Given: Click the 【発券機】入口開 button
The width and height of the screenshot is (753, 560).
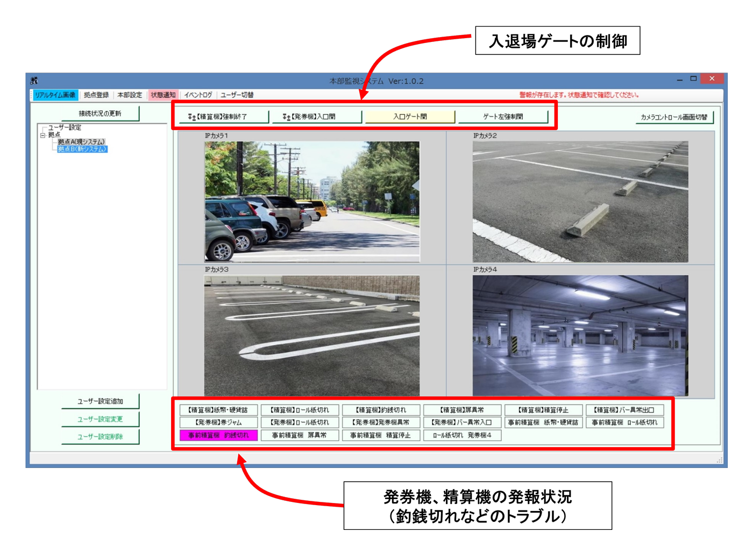Looking at the screenshot, I should coord(317,117).
